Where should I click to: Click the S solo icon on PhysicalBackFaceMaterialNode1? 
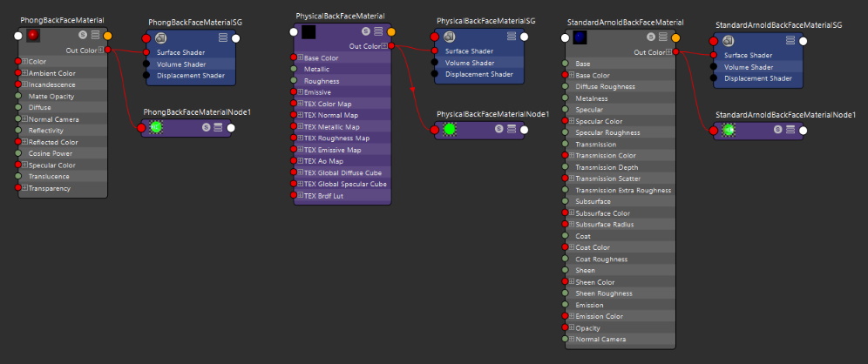point(500,129)
